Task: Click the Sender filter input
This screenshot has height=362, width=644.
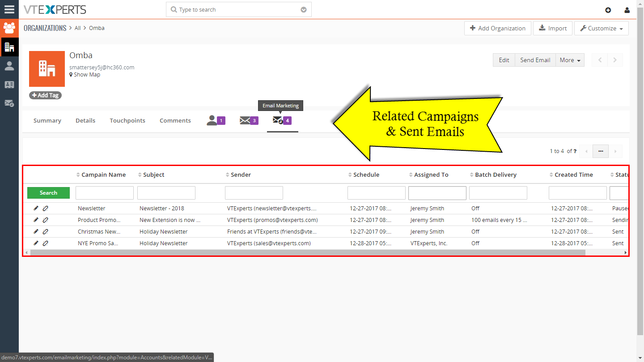Action: click(x=254, y=193)
